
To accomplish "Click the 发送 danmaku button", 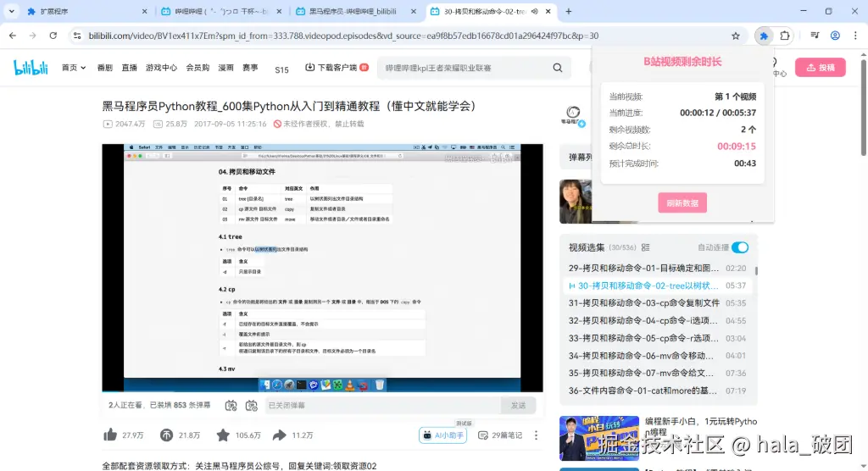I will (518, 405).
